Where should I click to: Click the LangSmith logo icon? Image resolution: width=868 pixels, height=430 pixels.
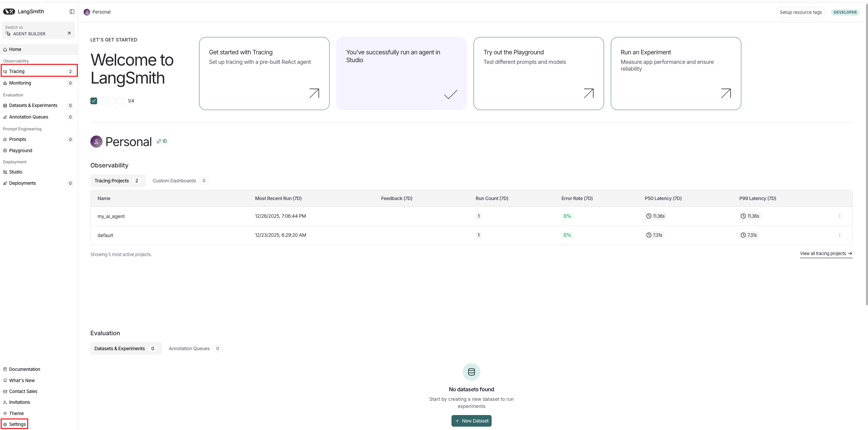[9, 12]
